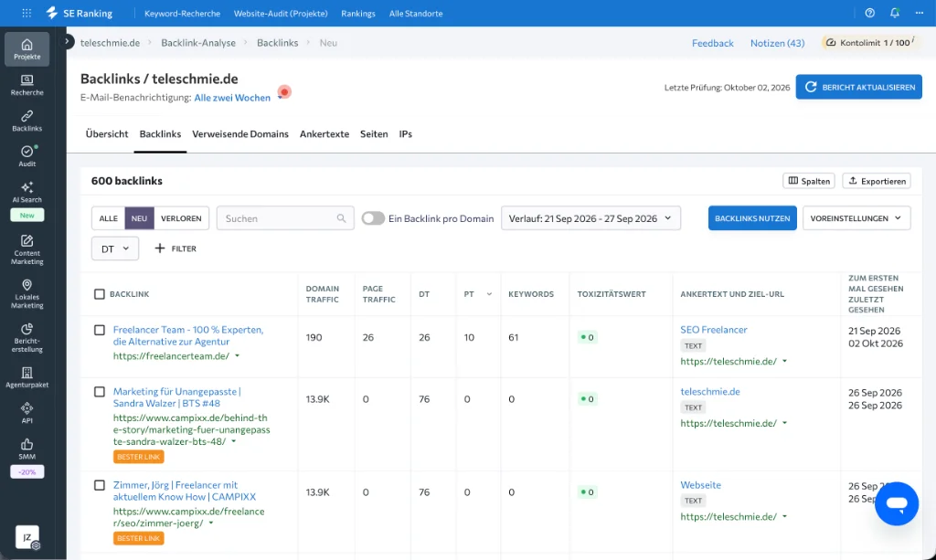Open the apps grid menu icon
This screenshot has width=936, height=560.
coord(27,13)
